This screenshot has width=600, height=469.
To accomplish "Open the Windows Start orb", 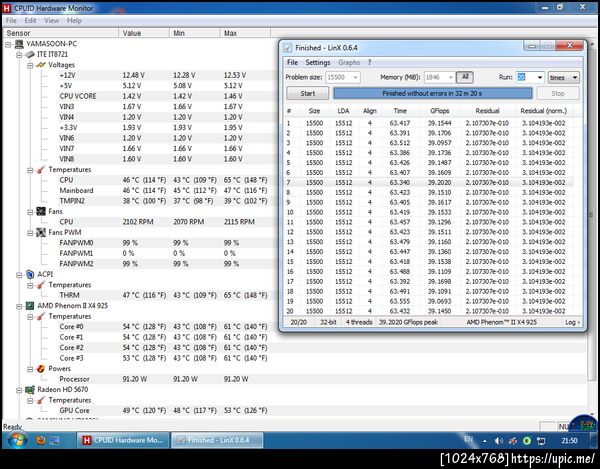I will pos(17,440).
